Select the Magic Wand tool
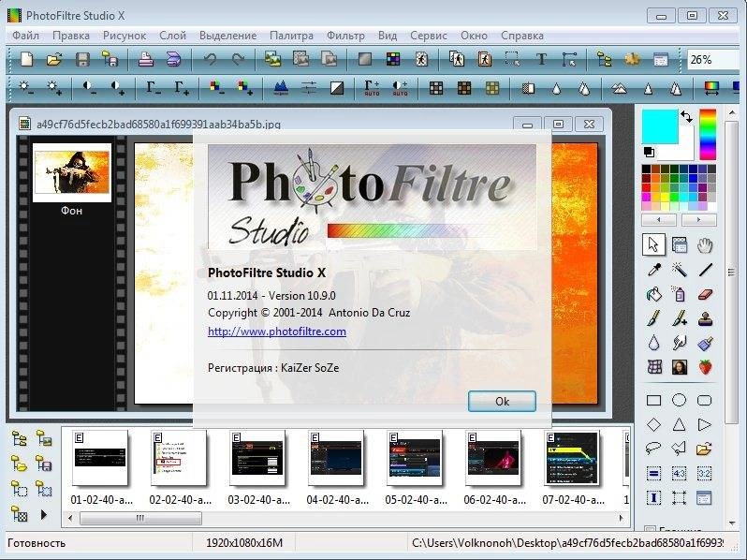Viewport: 747px width, 560px height. [680, 270]
